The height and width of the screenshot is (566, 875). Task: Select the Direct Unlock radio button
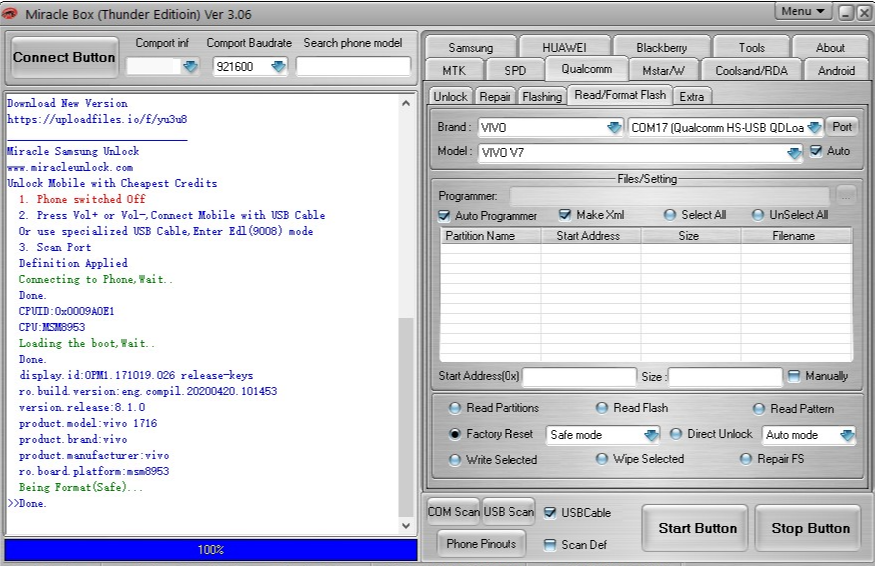(x=676, y=434)
